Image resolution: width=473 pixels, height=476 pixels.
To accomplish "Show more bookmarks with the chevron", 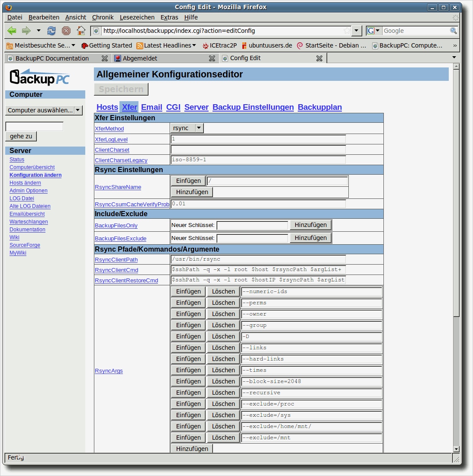I will [455, 45].
